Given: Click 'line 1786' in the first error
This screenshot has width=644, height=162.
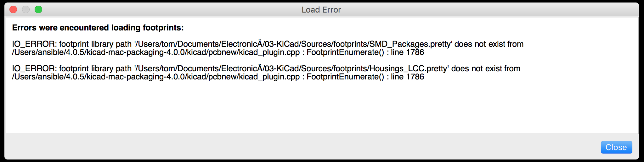Looking at the screenshot, I should [407, 52].
